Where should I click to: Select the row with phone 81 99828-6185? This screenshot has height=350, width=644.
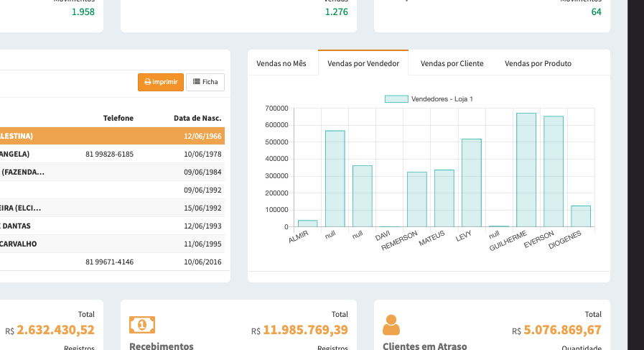[109, 154]
